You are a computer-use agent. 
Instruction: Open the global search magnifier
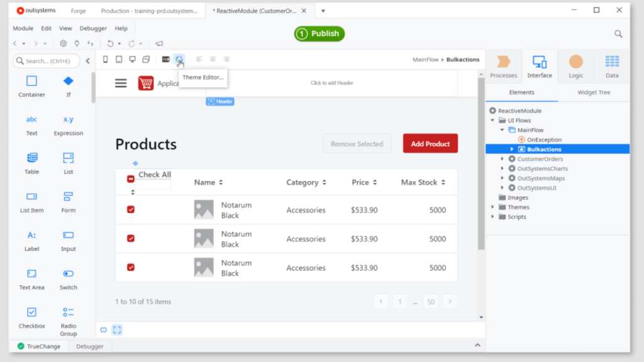tap(618, 34)
